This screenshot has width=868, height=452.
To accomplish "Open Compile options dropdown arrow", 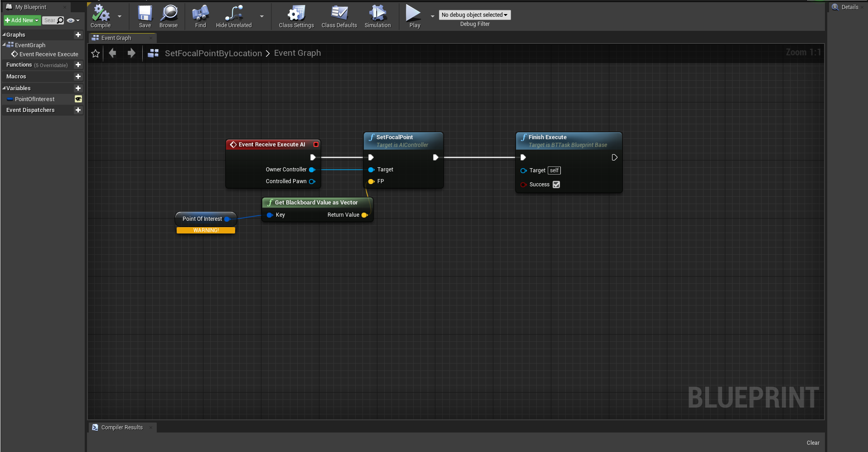I will 120,16.
